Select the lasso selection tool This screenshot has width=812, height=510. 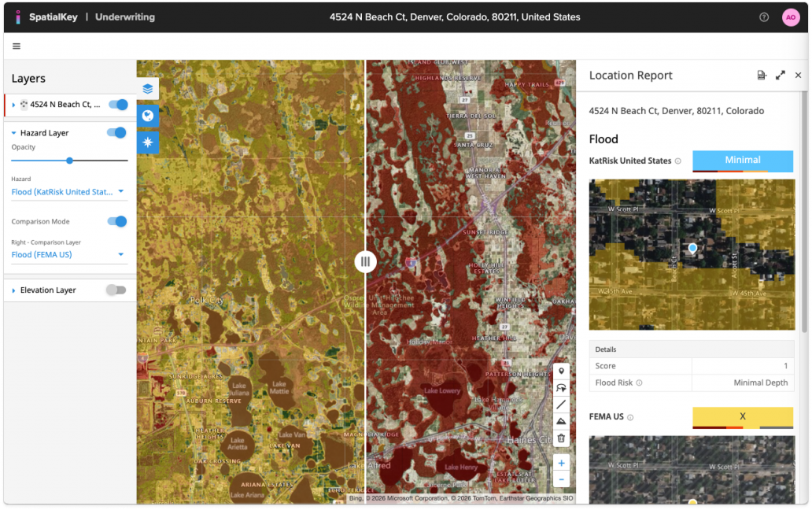(x=561, y=388)
